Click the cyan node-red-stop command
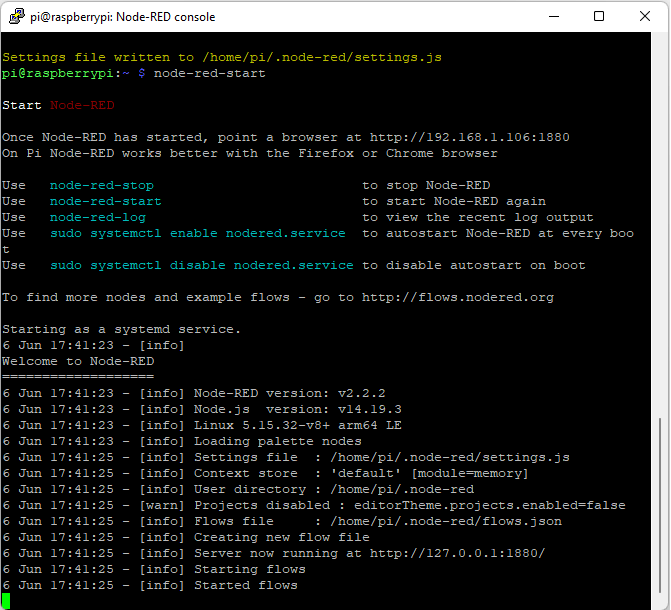 (x=101, y=185)
